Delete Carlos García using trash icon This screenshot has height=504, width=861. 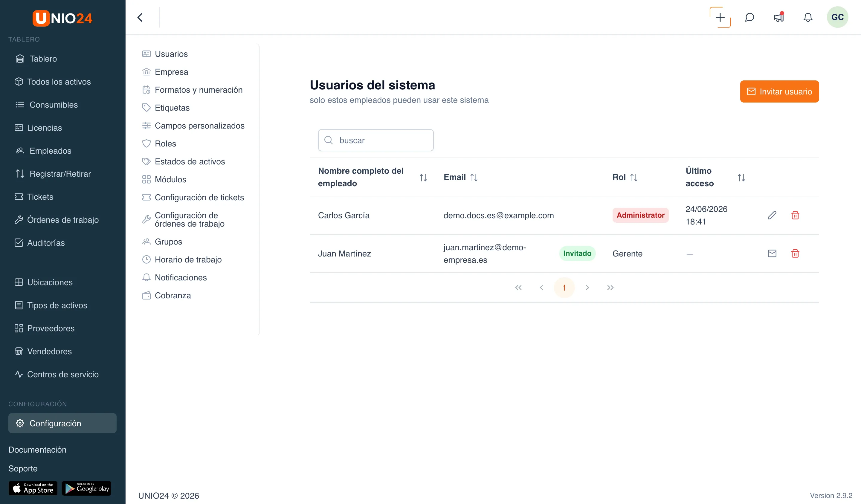point(795,215)
